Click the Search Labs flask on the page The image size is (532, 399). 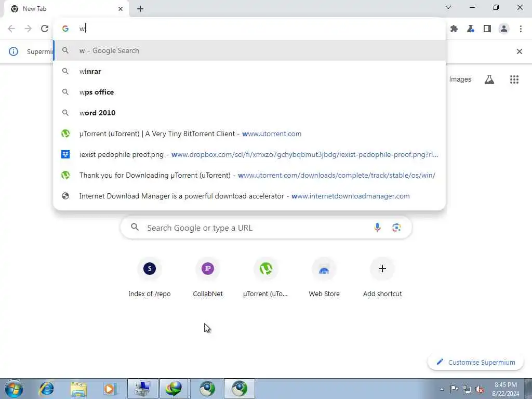click(489, 79)
